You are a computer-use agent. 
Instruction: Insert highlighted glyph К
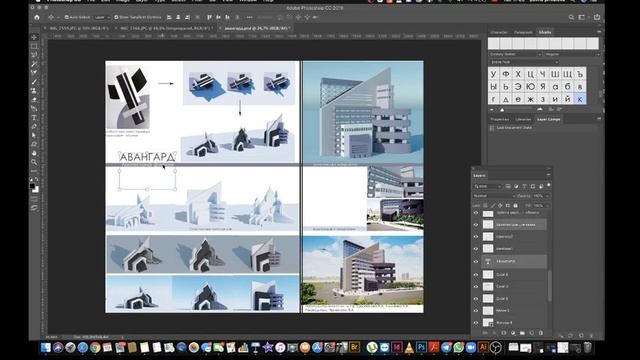click(x=580, y=99)
